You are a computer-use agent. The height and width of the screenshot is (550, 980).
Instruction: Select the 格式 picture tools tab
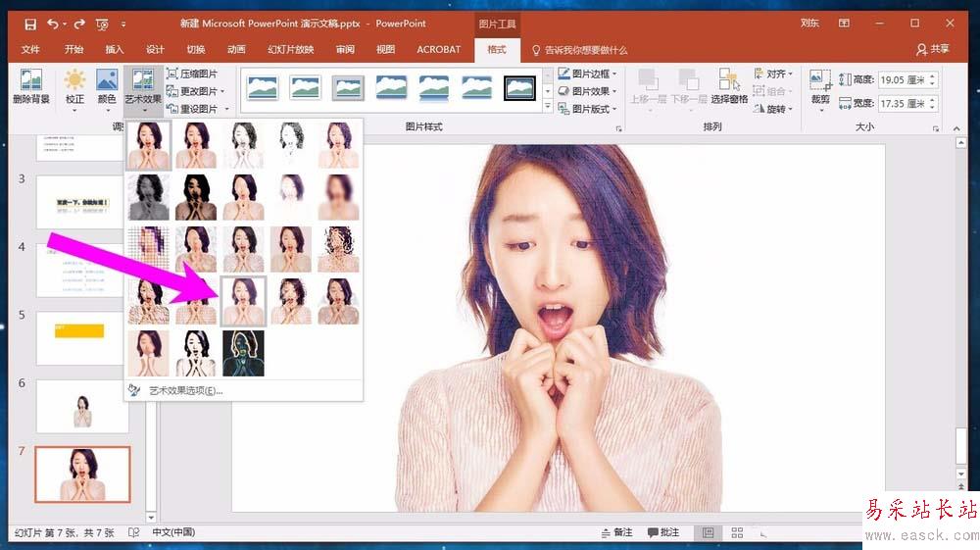497,49
